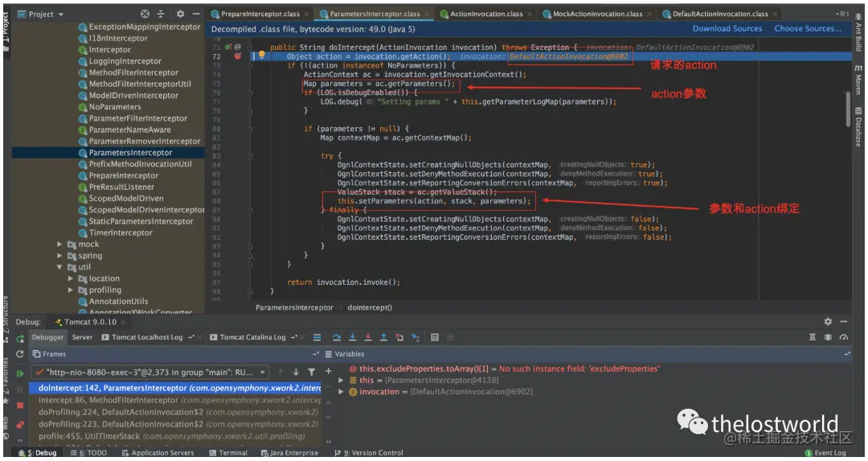Open Project panel settings gear
Viewport: 868px width, 461px height.
point(181,14)
